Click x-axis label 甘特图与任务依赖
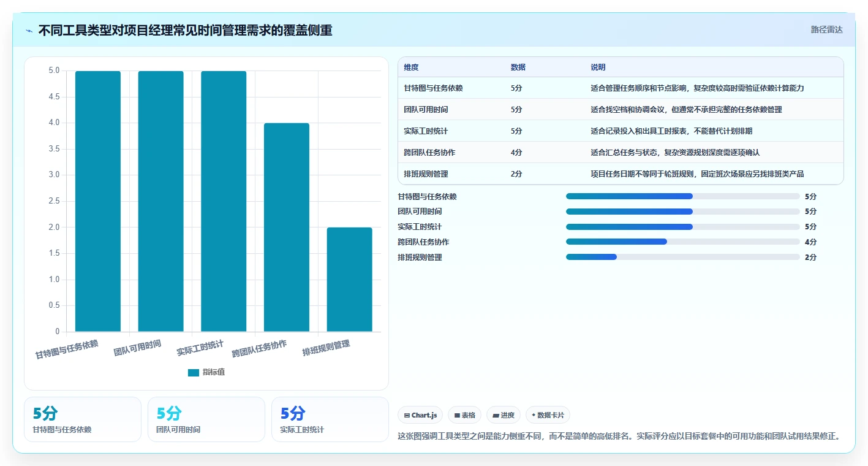868x466 pixels. (66, 349)
